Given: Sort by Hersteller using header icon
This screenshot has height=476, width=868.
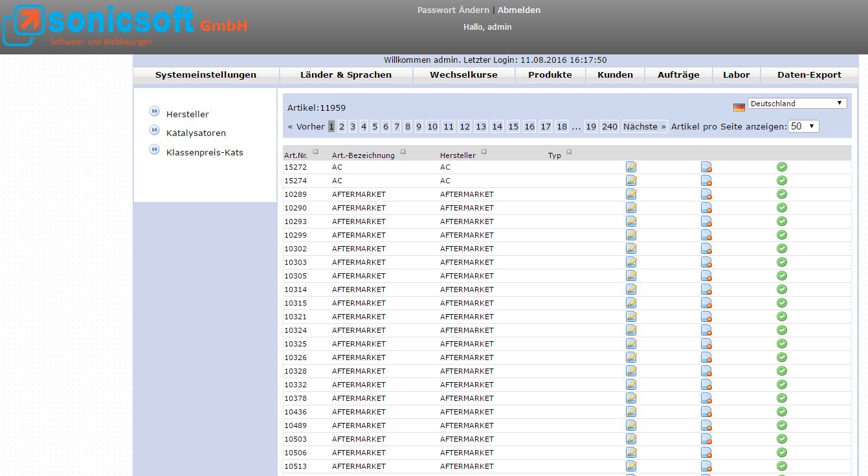Looking at the screenshot, I should click(484, 152).
